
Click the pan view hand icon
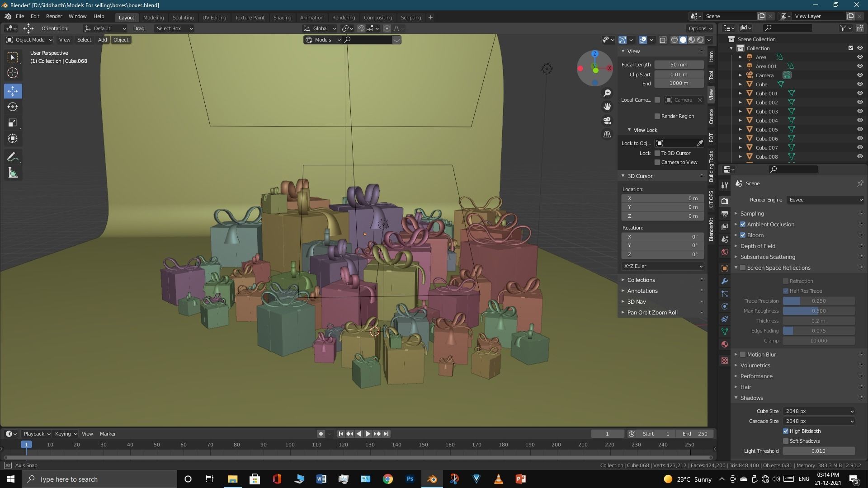607,107
